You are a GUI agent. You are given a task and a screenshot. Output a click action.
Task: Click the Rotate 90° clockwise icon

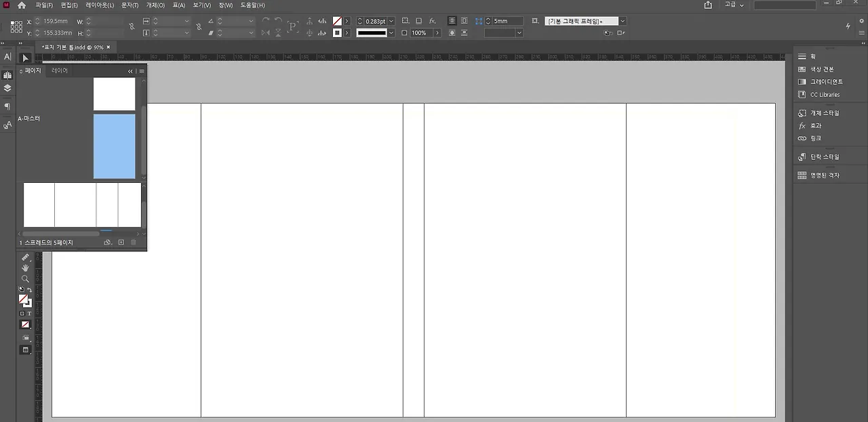(x=266, y=21)
